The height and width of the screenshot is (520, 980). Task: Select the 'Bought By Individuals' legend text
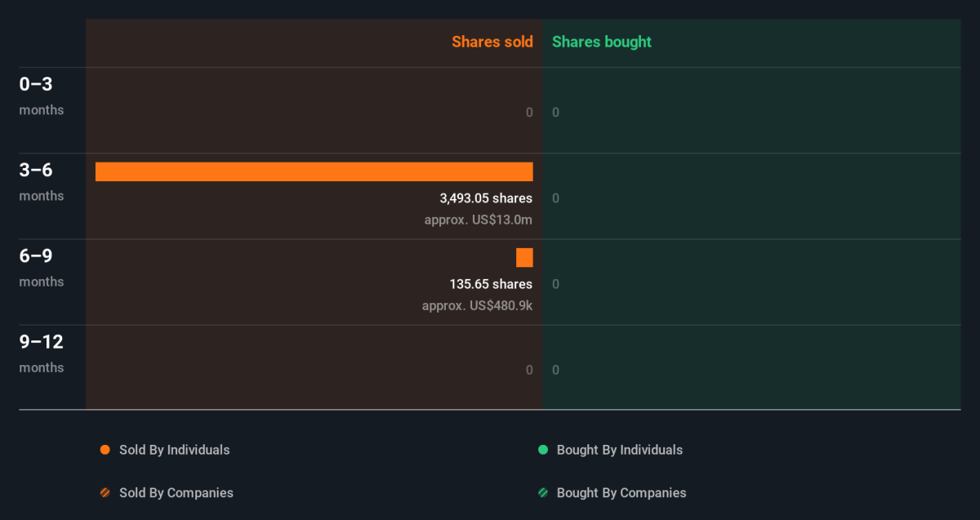pyautogui.click(x=619, y=450)
